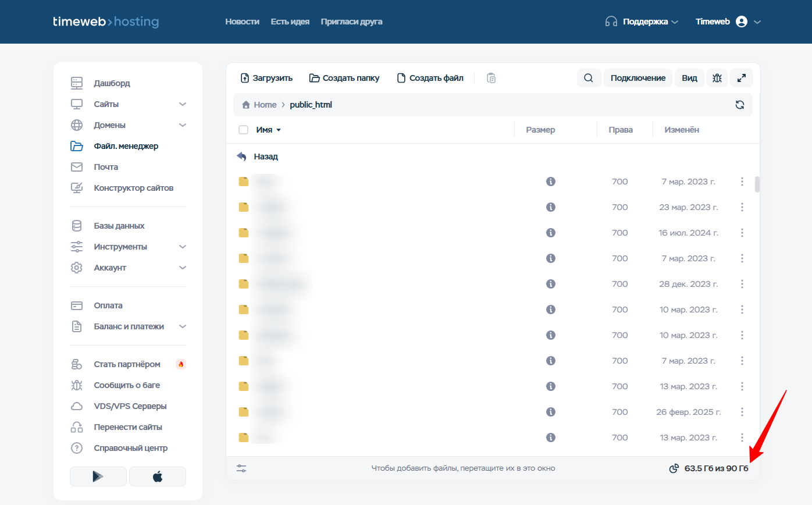
Task: Click the bug report icon in toolbar
Action: [717, 78]
